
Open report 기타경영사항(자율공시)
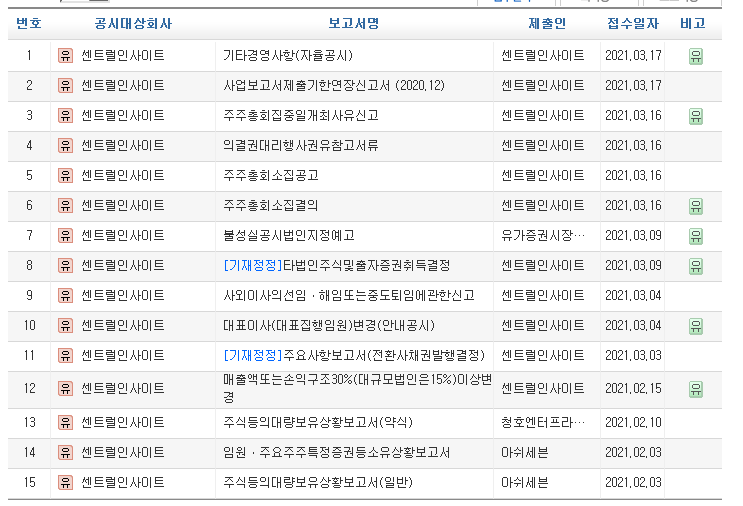[288, 56]
